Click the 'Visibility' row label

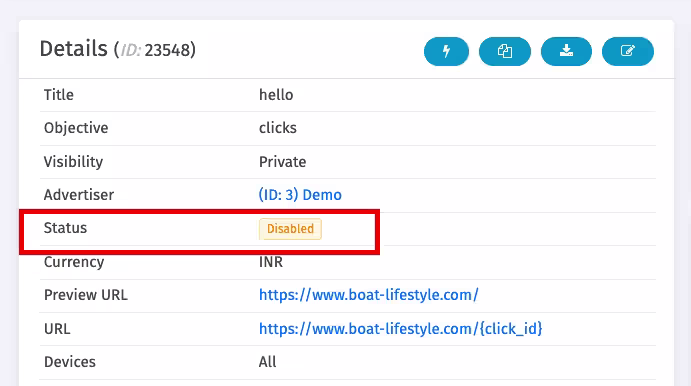73,162
